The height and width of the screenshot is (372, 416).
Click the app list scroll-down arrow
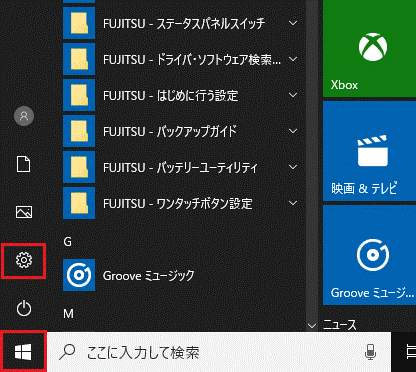pyautogui.click(x=312, y=326)
